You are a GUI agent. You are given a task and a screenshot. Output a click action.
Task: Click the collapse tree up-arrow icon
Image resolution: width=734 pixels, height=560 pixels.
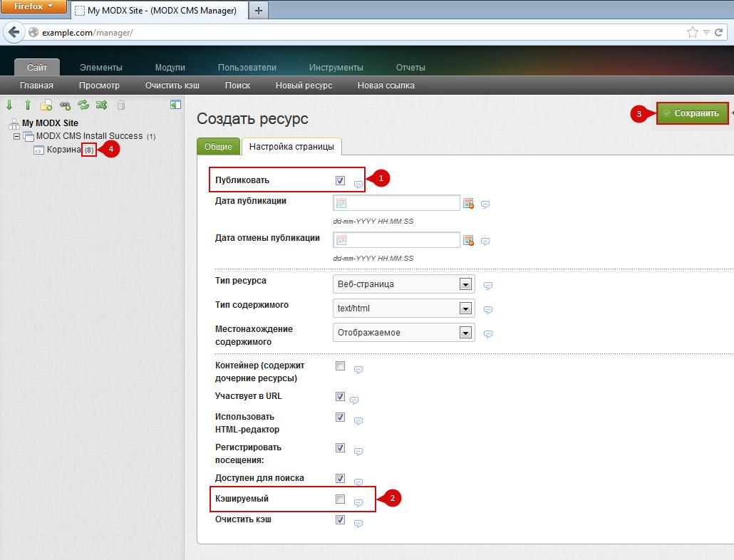28,105
